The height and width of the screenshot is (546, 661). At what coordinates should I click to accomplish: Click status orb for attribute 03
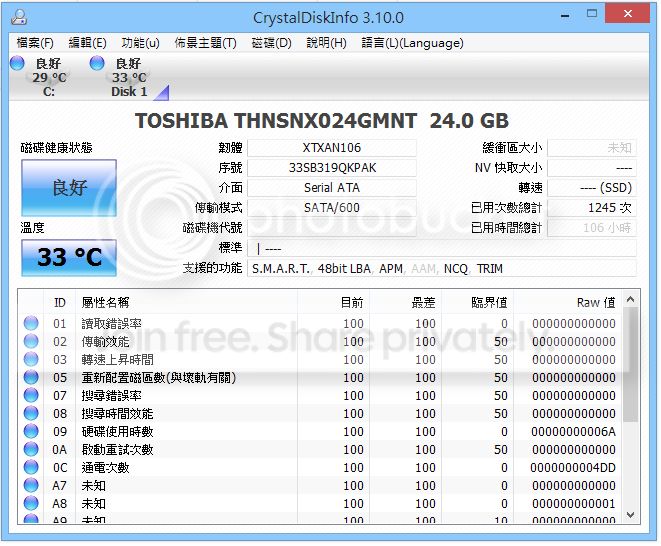click(31, 359)
